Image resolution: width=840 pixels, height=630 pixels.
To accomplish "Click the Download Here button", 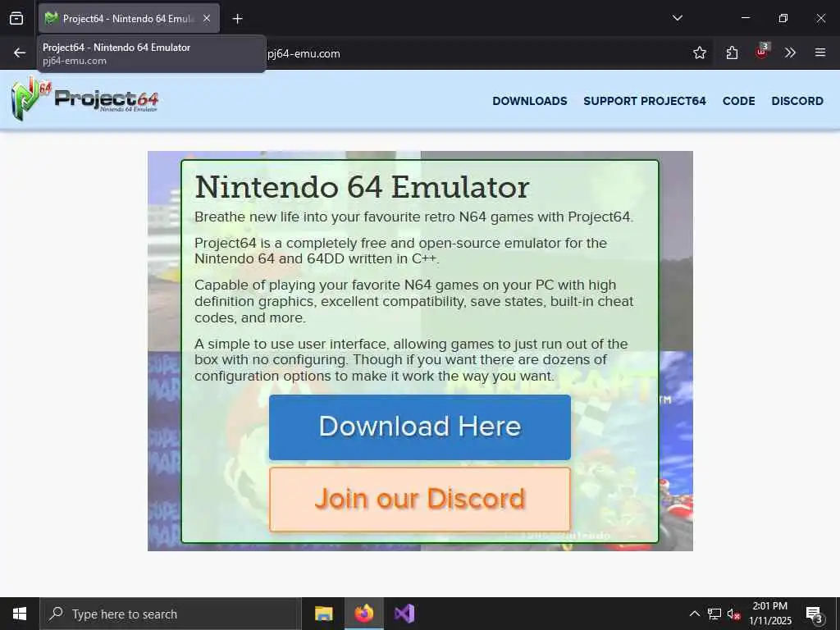I will (419, 427).
